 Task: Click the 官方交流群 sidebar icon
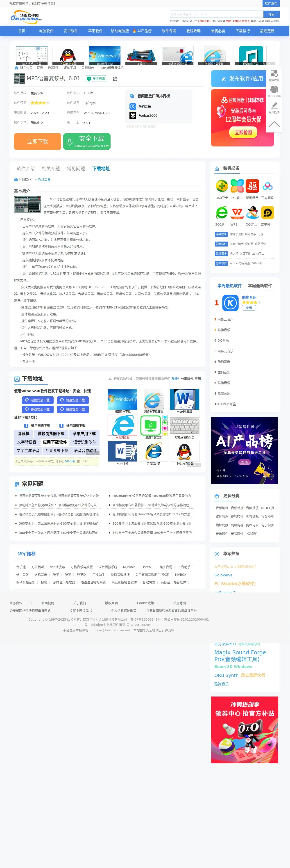[x=274, y=92]
